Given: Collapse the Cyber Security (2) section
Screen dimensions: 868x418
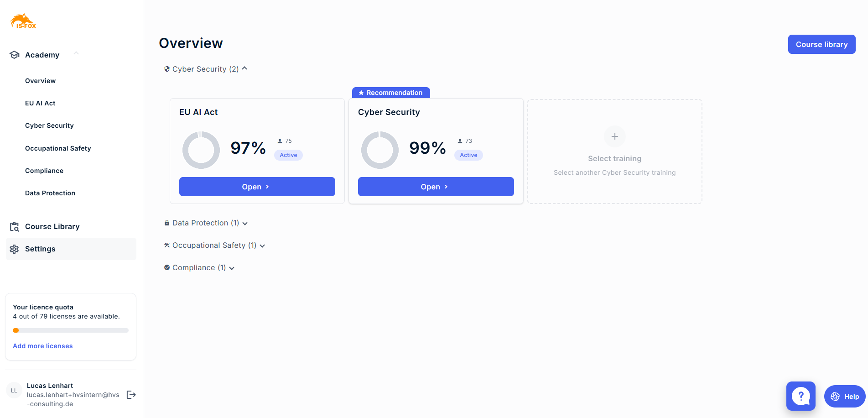Looking at the screenshot, I should tap(244, 68).
